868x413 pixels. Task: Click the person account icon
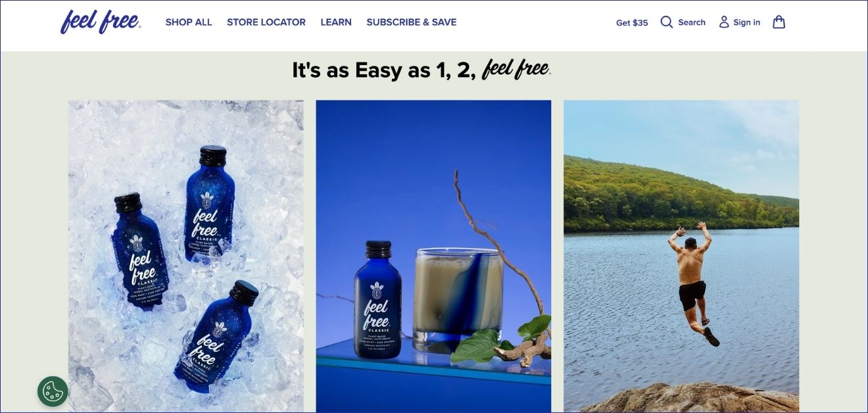coord(724,22)
